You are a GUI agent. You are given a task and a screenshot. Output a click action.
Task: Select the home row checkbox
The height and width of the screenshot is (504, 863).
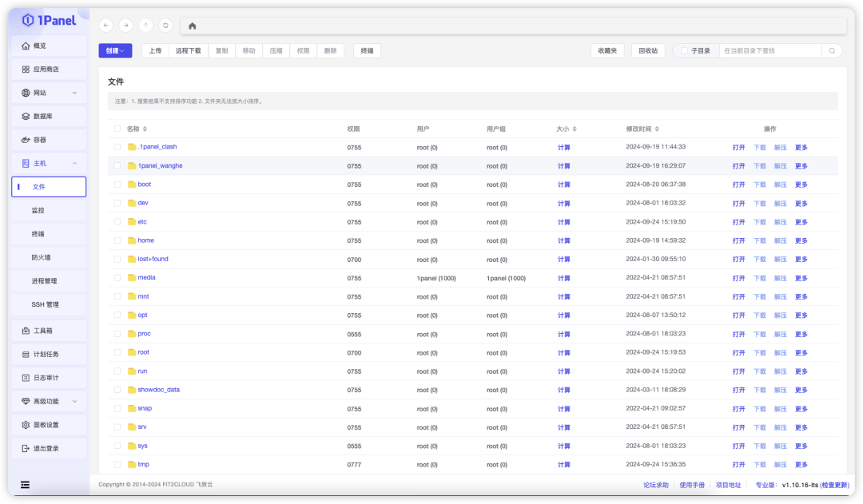click(x=117, y=240)
